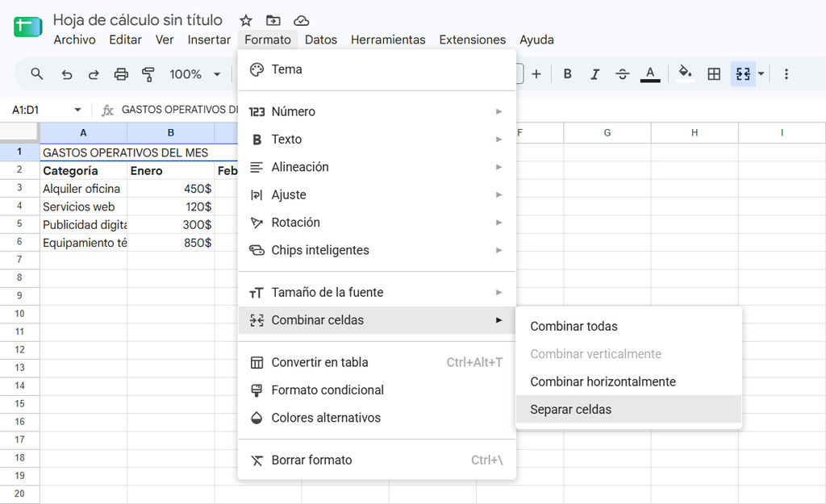Open the zoom 100% dropdown
This screenshot has width=826, height=504.
coord(195,74)
